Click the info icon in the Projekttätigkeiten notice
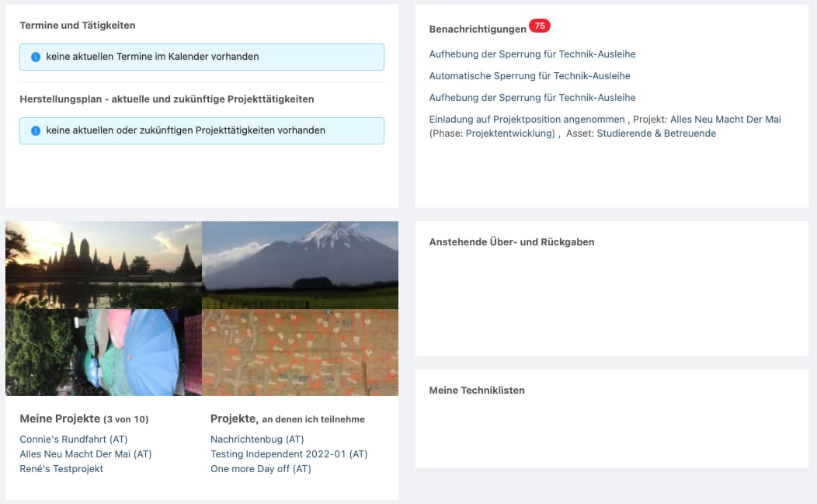 pos(36,130)
